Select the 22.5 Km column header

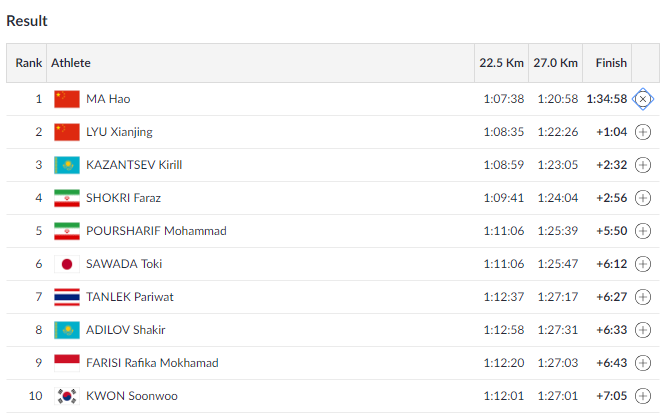click(502, 63)
